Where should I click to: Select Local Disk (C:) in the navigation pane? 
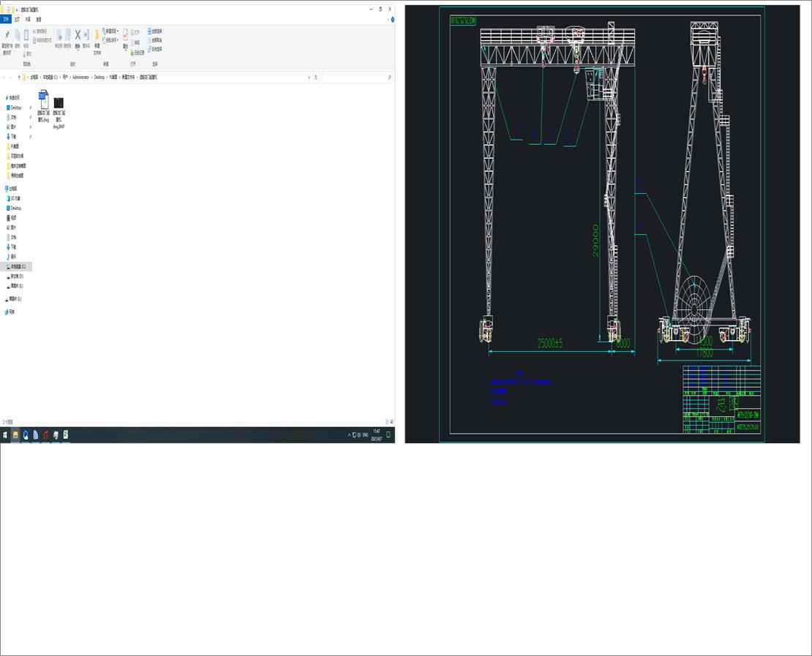pyautogui.click(x=16, y=267)
